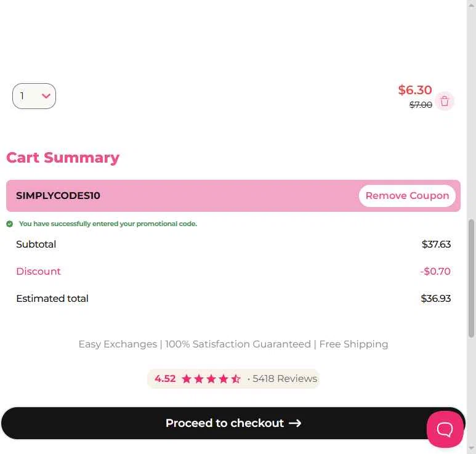This screenshot has width=476, height=454.
Task: Open the quantity dropdown showing 1
Action: coord(34,96)
